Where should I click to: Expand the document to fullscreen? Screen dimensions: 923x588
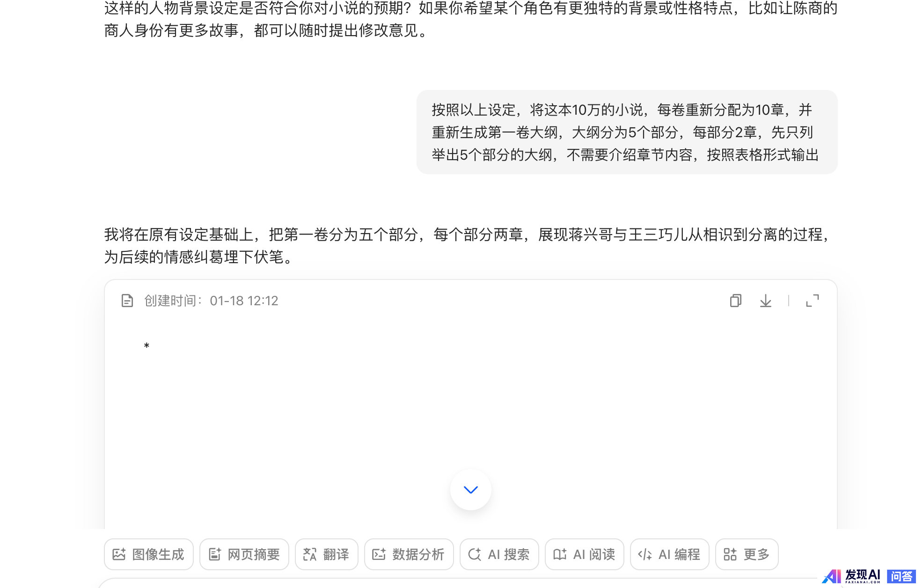point(812,301)
